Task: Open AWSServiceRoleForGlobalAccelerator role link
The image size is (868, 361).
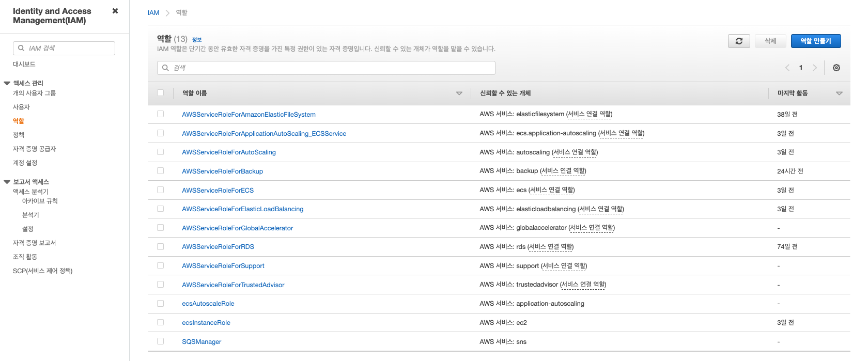Action: [238, 228]
